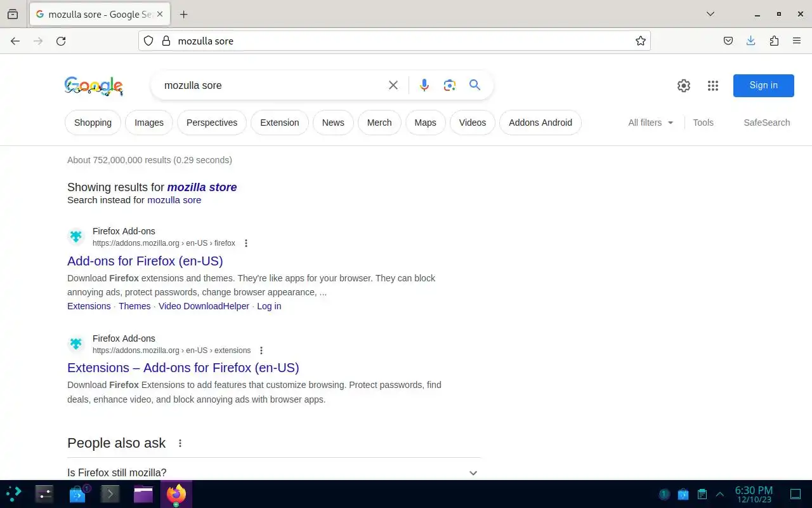
Task: Open the taskbar application launcher
Action: pos(14,493)
